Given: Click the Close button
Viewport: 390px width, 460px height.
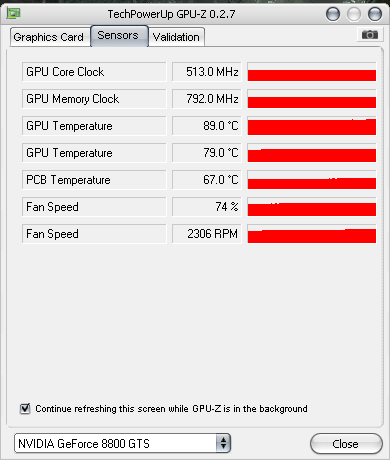Looking at the screenshot, I should pyautogui.click(x=346, y=444).
